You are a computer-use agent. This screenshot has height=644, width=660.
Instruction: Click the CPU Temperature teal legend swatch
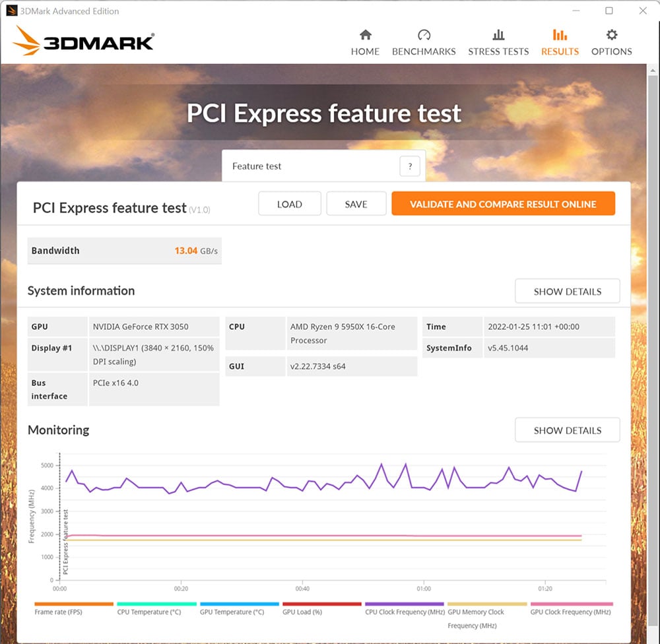click(x=156, y=604)
